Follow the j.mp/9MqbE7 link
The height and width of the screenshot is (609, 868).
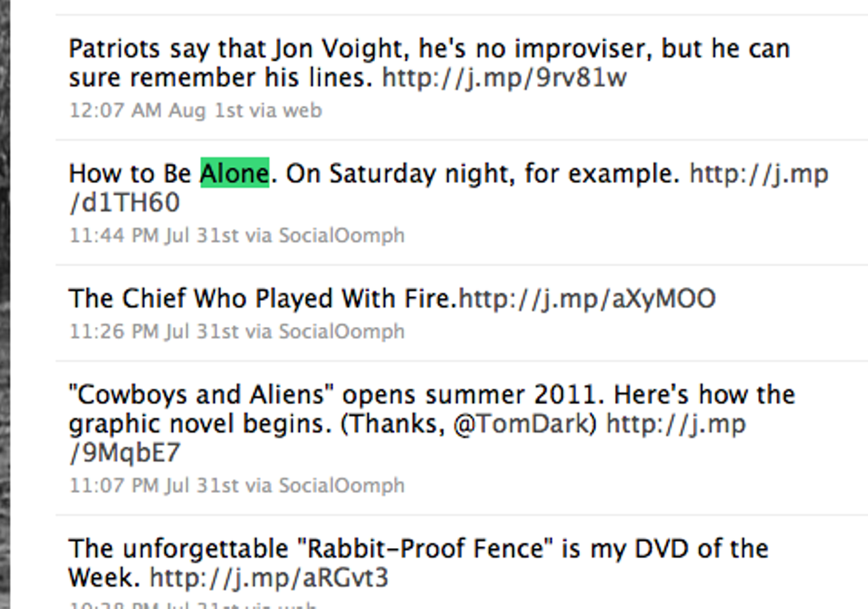(676, 424)
